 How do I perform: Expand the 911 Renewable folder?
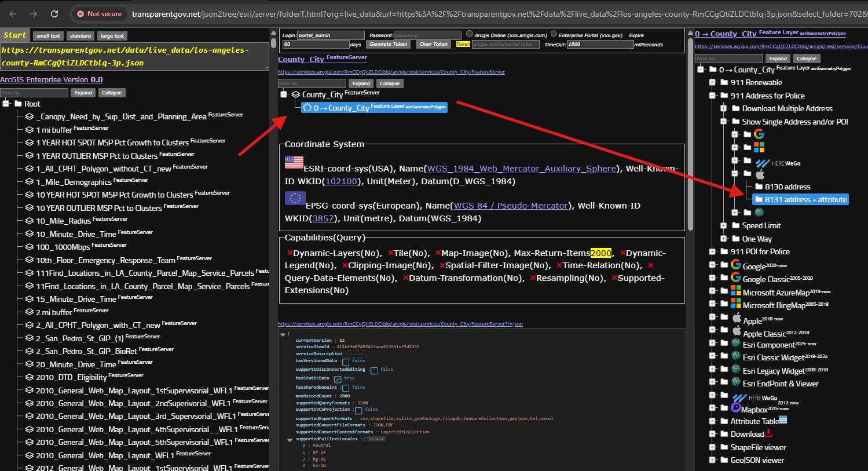[x=712, y=82]
